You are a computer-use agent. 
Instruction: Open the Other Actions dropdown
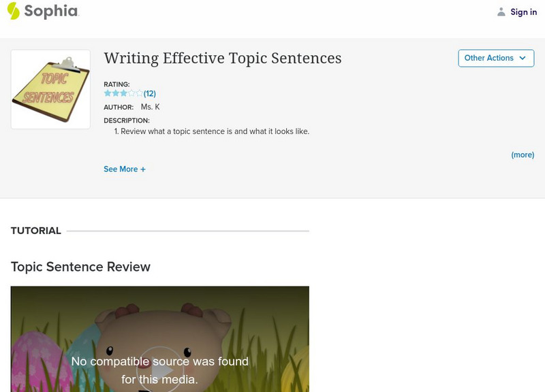point(489,58)
